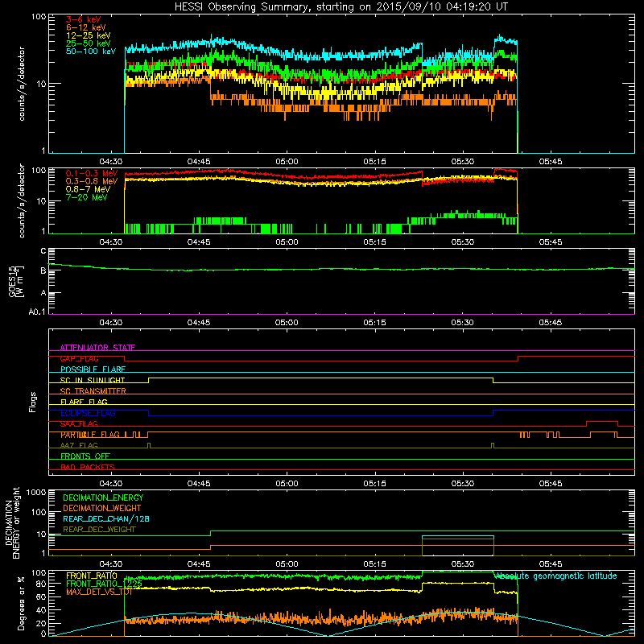The width and height of the screenshot is (644, 644).
Task: Click the FRONT_RATIO legend entry
Action: click(92, 576)
